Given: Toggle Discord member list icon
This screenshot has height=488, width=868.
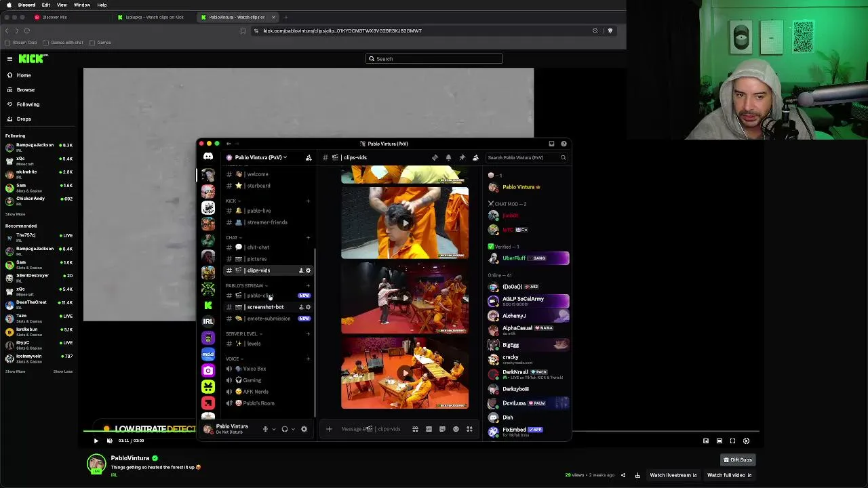Looking at the screenshot, I should [x=475, y=157].
